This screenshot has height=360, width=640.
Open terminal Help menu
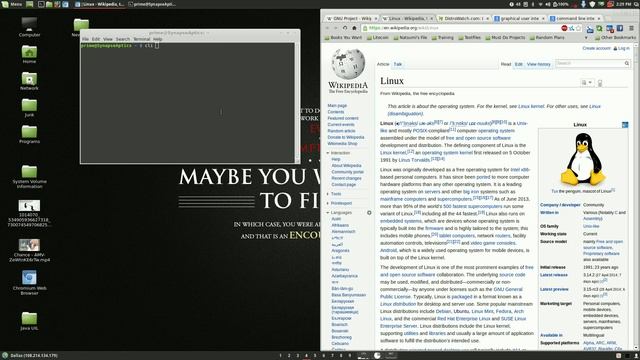tap(158, 39)
